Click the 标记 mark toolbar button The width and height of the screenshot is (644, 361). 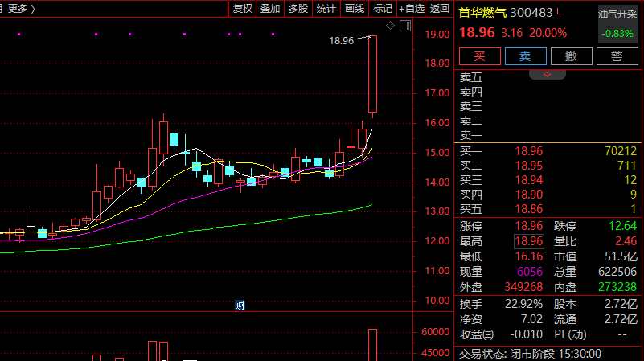click(383, 9)
